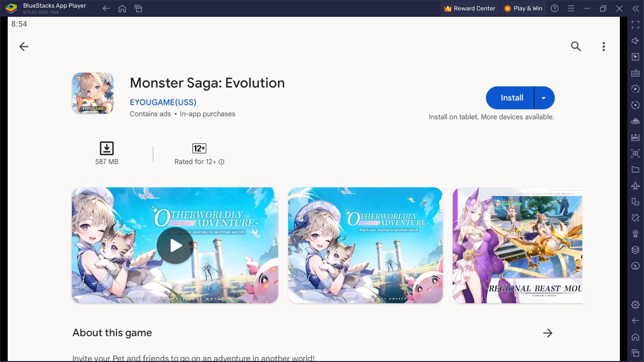Open the three-dot overflow menu

pyautogui.click(x=603, y=46)
